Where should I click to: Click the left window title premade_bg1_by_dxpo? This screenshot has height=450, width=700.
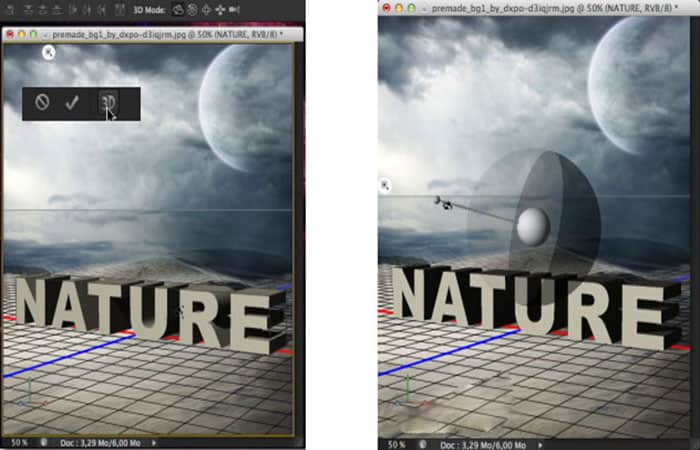coord(167,34)
